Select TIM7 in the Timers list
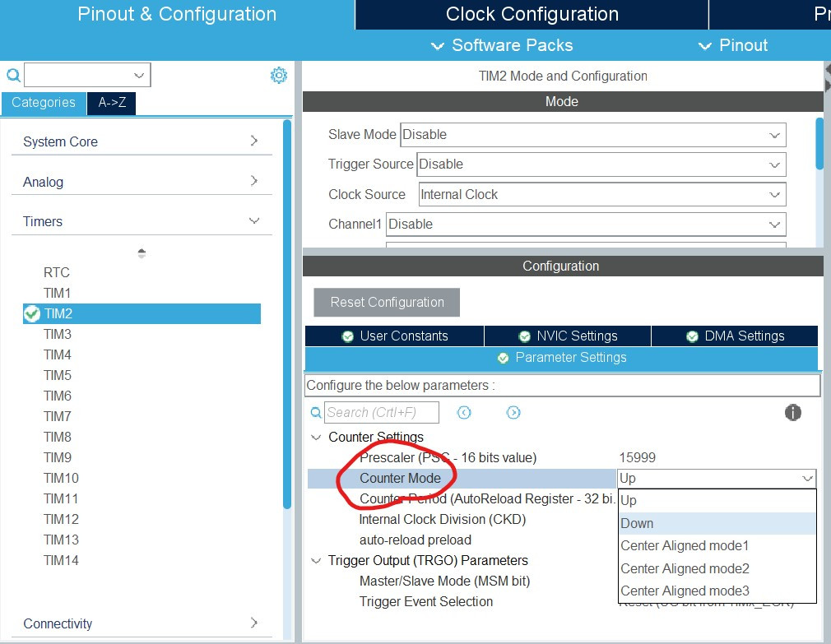Viewport: 831px width, 644px height. pyautogui.click(x=58, y=417)
